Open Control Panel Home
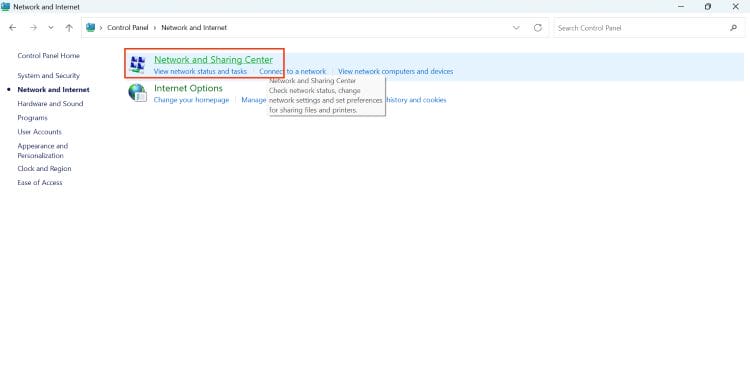Viewport: 750px width, 392px height. [48, 55]
